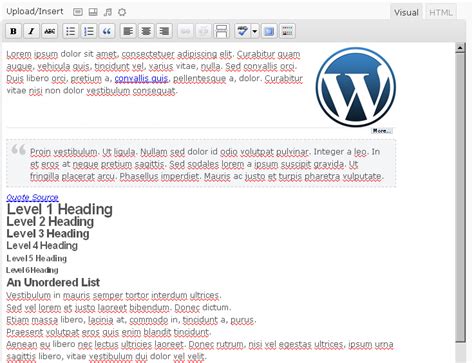This screenshot has height=363, width=474.
Task: Click the Upload/Insert label
Action: (35, 11)
